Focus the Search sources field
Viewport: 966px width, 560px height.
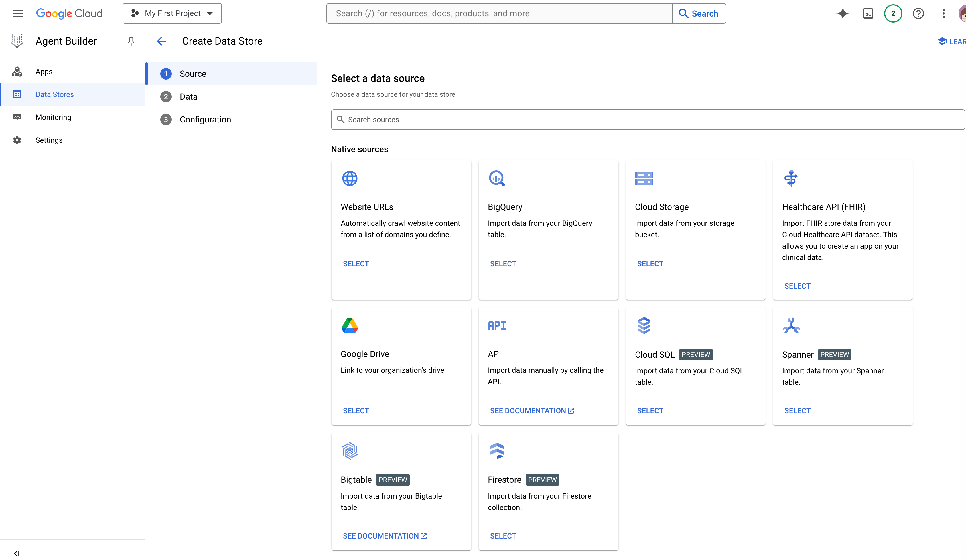point(648,120)
